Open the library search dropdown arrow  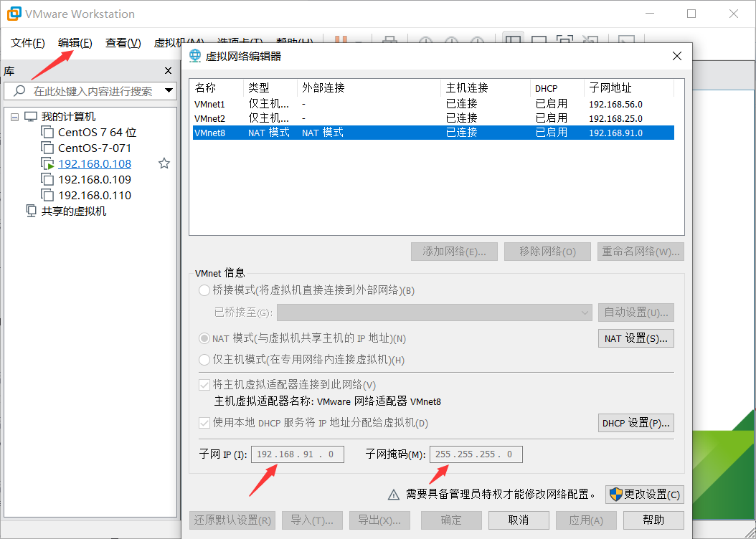pyautogui.click(x=169, y=90)
